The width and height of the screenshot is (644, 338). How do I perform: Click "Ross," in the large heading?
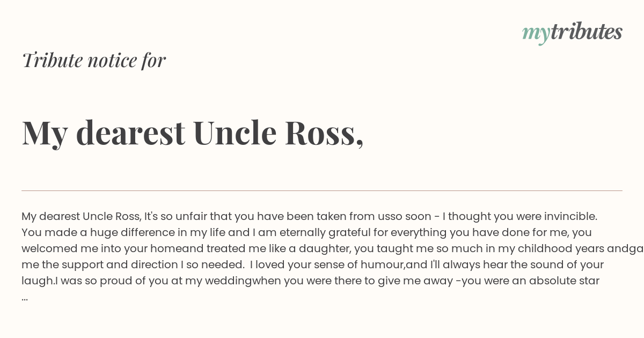click(x=324, y=134)
